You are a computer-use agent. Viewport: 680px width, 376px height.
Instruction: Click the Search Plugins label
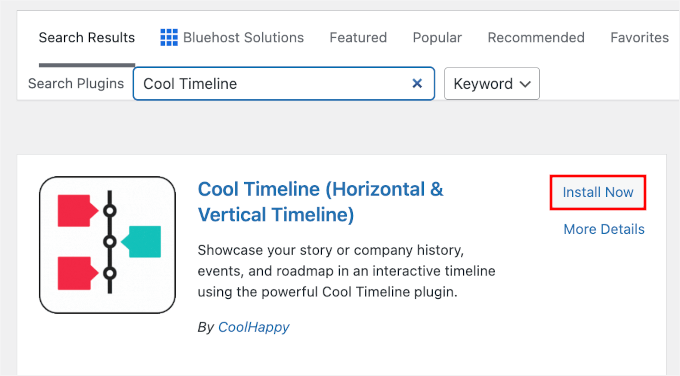point(76,83)
